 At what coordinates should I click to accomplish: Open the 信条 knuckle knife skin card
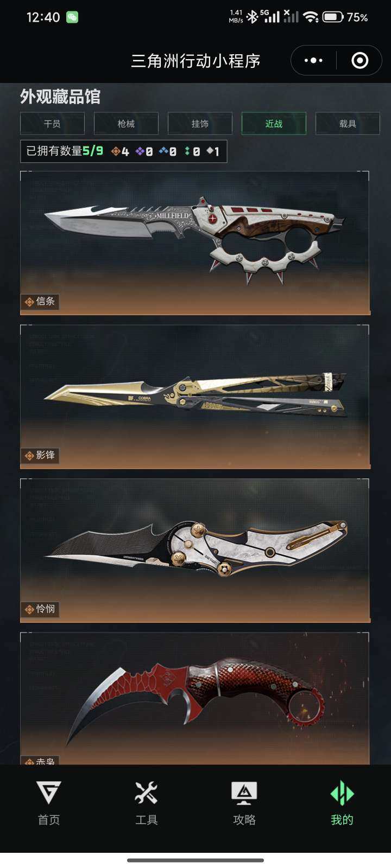(195, 243)
